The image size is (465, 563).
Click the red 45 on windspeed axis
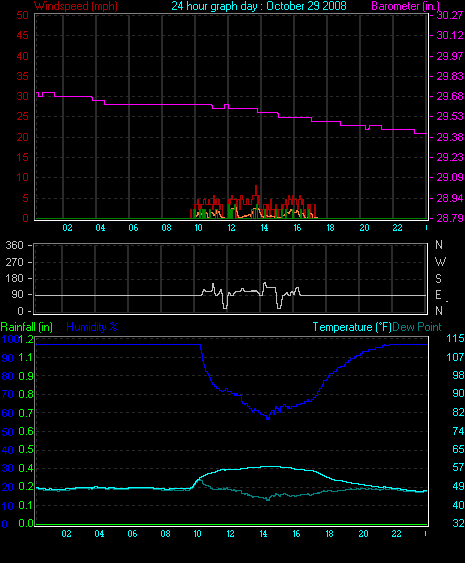coord(23,35)
